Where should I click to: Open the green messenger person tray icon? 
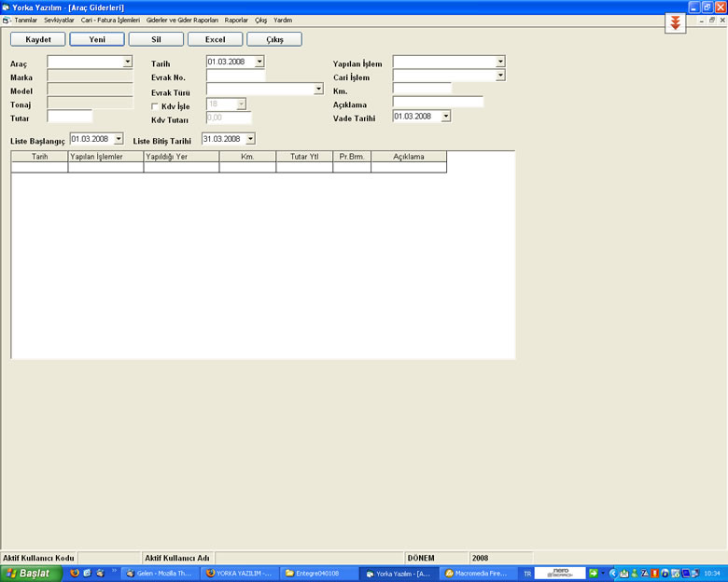[x=635, y=574]
